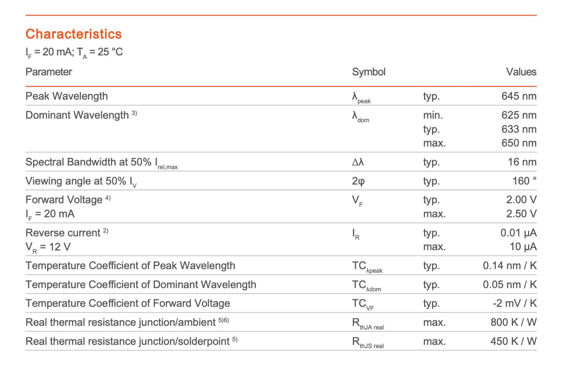Click the 16 nm bandwidth value
The image size is (572, 392).
coord(522,162)
